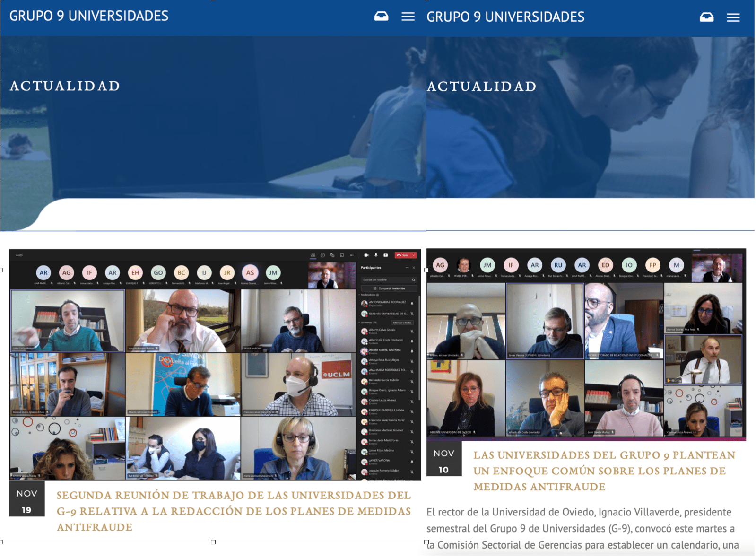The width and height of the screenshot is (756, 559).
Task: Click the GRUPO 9 UNIVERSIDADES title on the right page
Action: pos(505,17)
